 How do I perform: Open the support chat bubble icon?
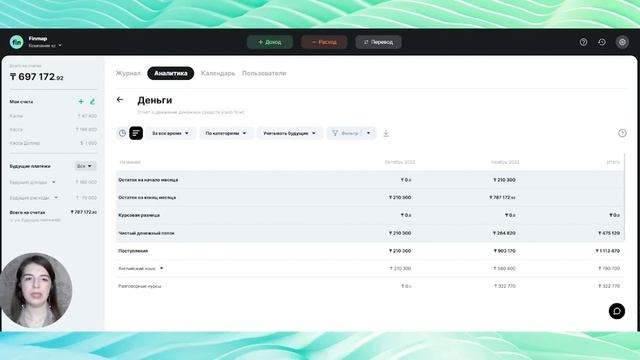click(617, 311)
